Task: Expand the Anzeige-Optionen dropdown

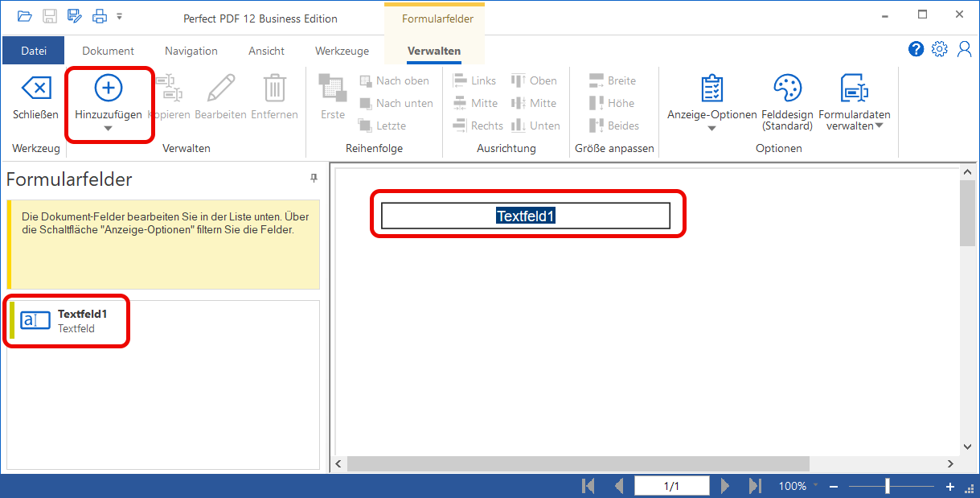Action: 711,128
